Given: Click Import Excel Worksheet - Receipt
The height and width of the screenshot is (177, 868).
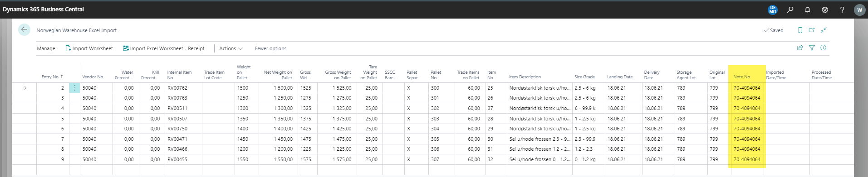Looking at the screenshot, I should (164, 48).
